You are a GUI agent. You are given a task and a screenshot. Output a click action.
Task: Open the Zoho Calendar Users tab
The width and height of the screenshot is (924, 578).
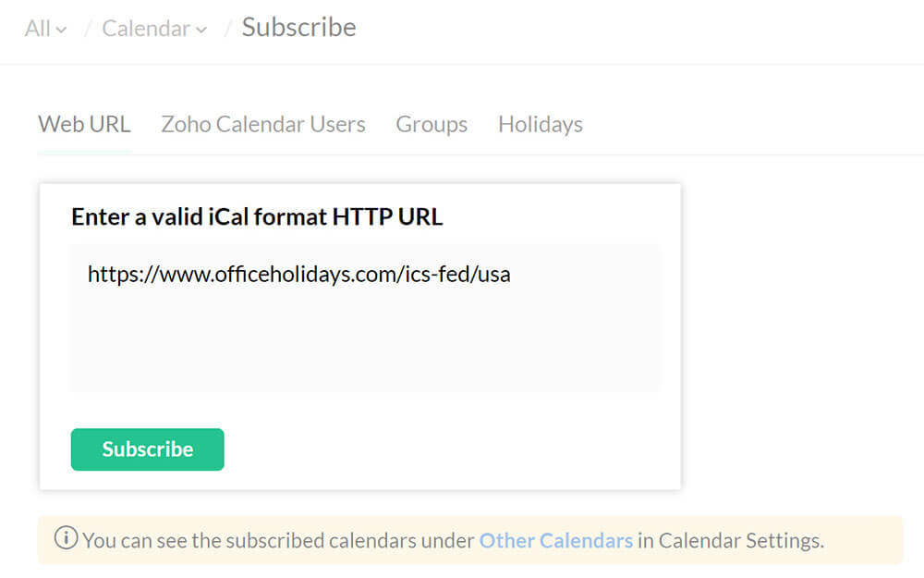coord(263,124)
